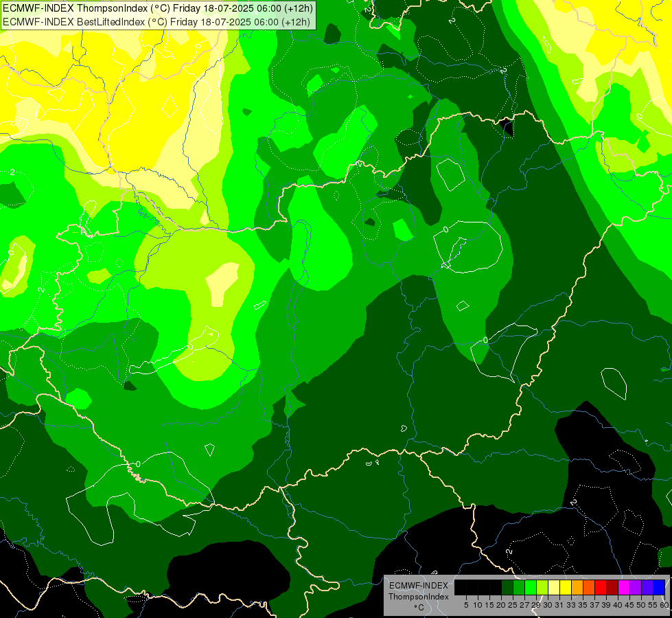This screenshot has width=672, height=618.
Task: Click legend scale value 5
Action: tap(466, 605)
